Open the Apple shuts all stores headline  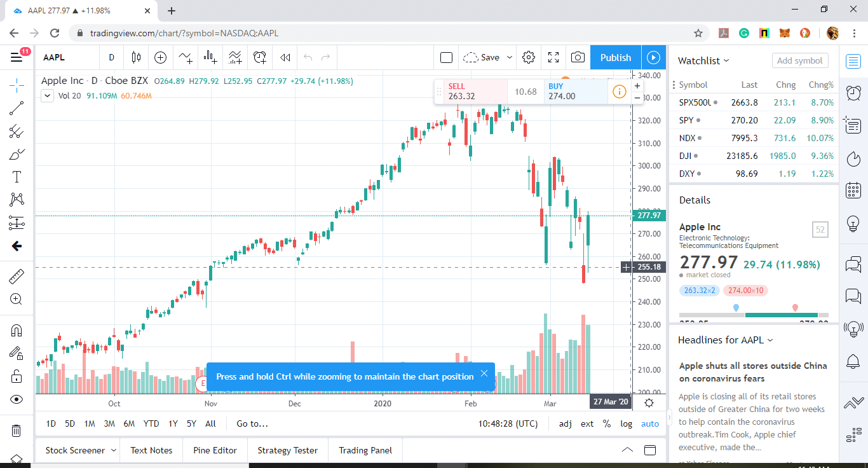click(753, 372)
